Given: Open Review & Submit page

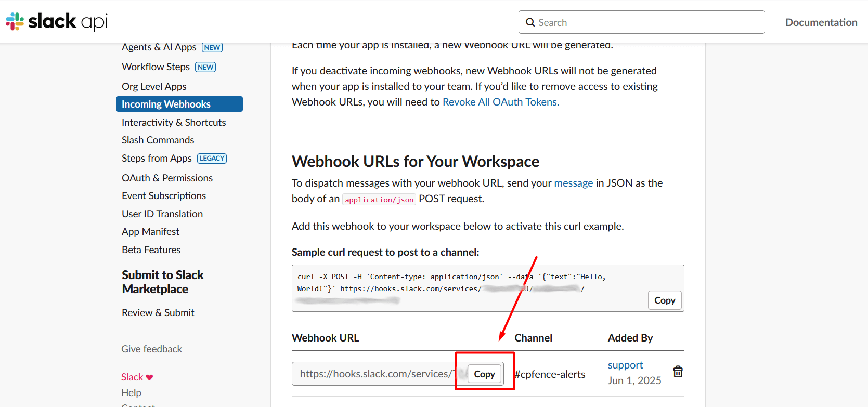Looking at the screenshot, I should (158, 312).
